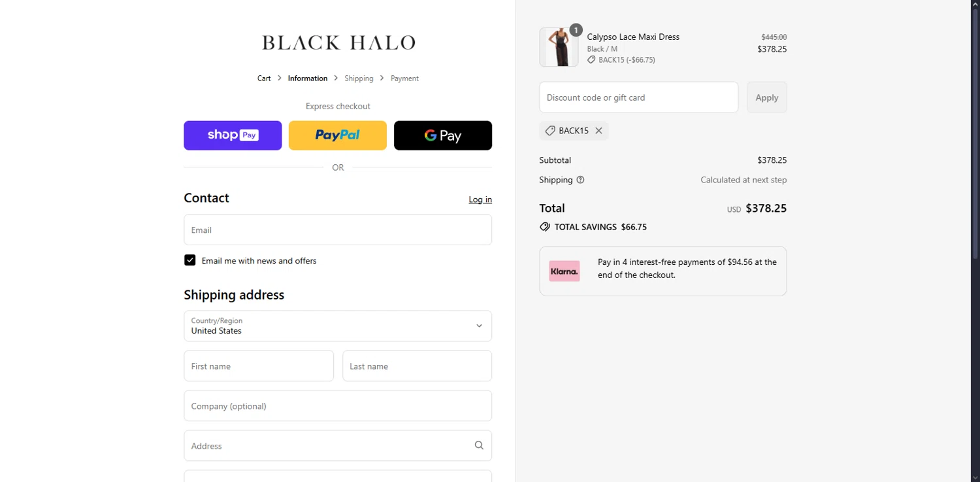Click the quantity badge on product thumbnail

576,30
